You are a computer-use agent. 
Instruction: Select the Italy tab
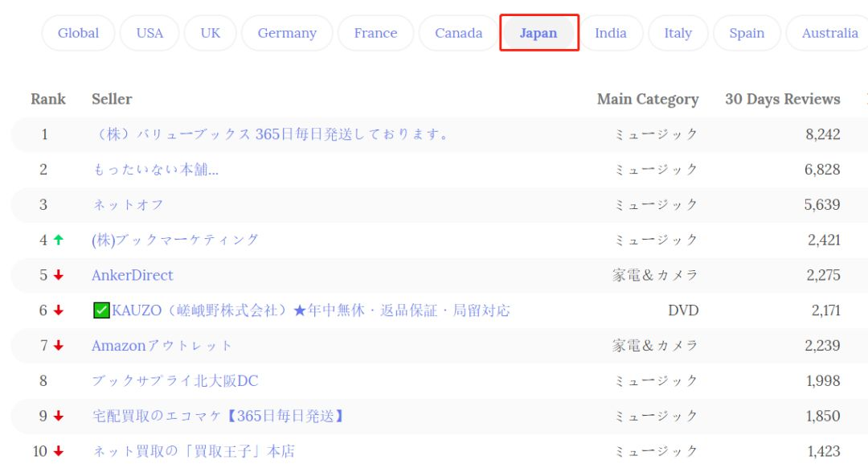click(678, 33)
